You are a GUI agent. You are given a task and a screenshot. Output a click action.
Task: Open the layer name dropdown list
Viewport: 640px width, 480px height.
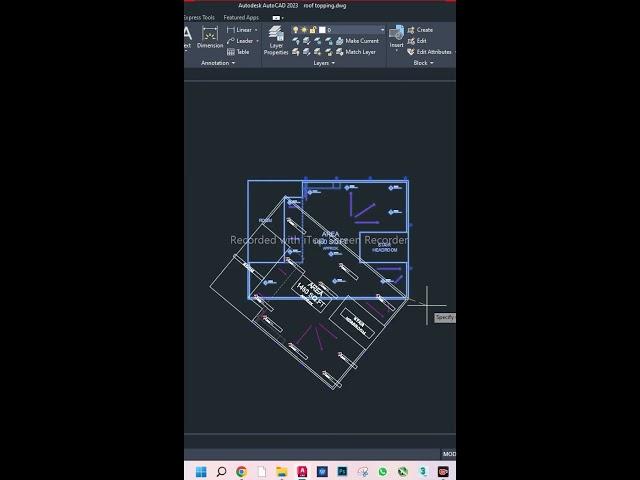click(381, 30)
